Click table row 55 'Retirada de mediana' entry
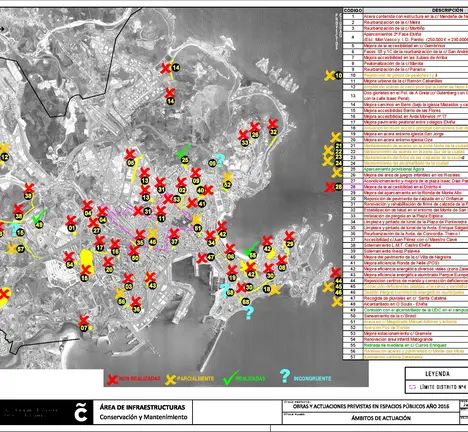This screenshot has height=432, width=468. [x=406, y=345]
